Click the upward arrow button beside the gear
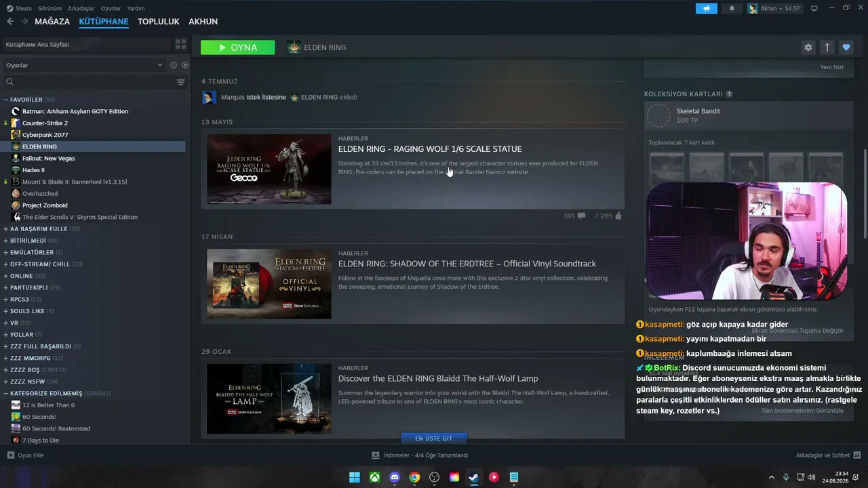The height and width of the screenshot is (488, 868). pyautogui.click(x=827, y=47)
